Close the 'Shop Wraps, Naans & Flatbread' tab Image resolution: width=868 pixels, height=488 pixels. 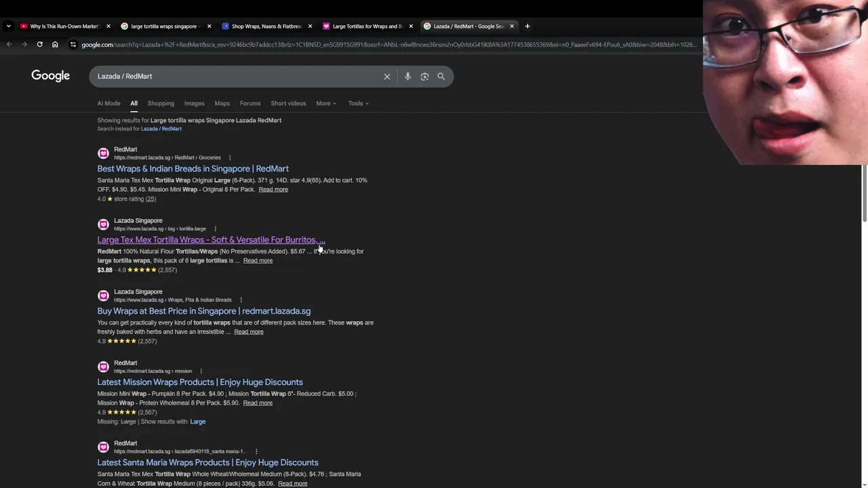pos(310,26)
